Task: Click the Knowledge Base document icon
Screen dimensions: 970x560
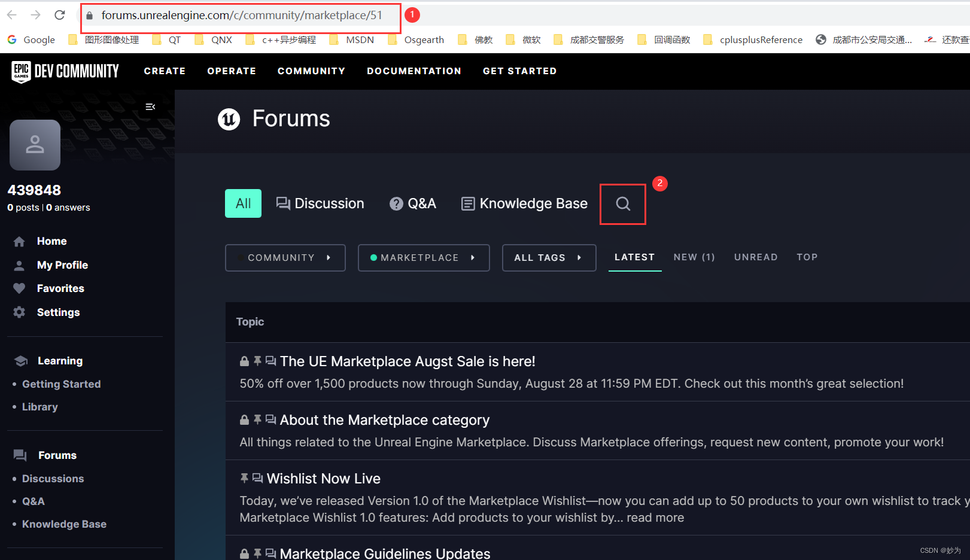Action: pos(468,204)
